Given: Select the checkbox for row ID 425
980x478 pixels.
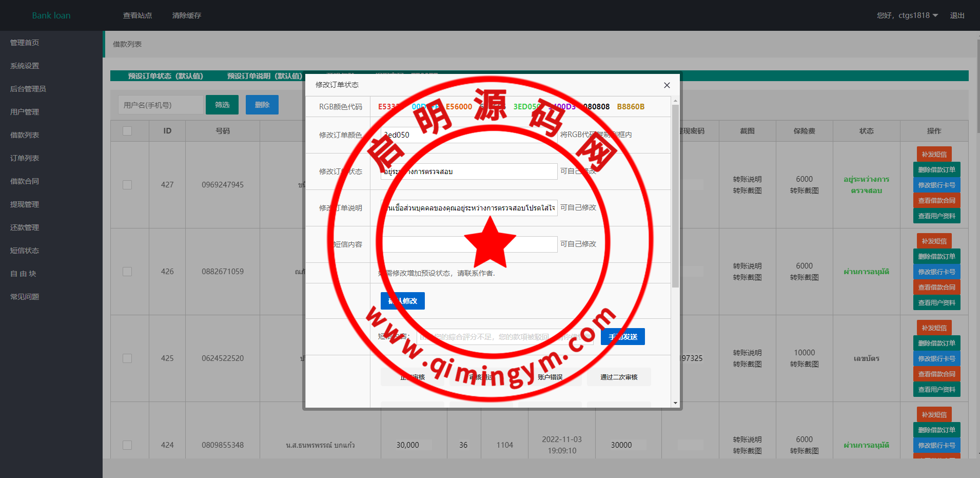Looking at the screenshot, I should coord(127,358).
